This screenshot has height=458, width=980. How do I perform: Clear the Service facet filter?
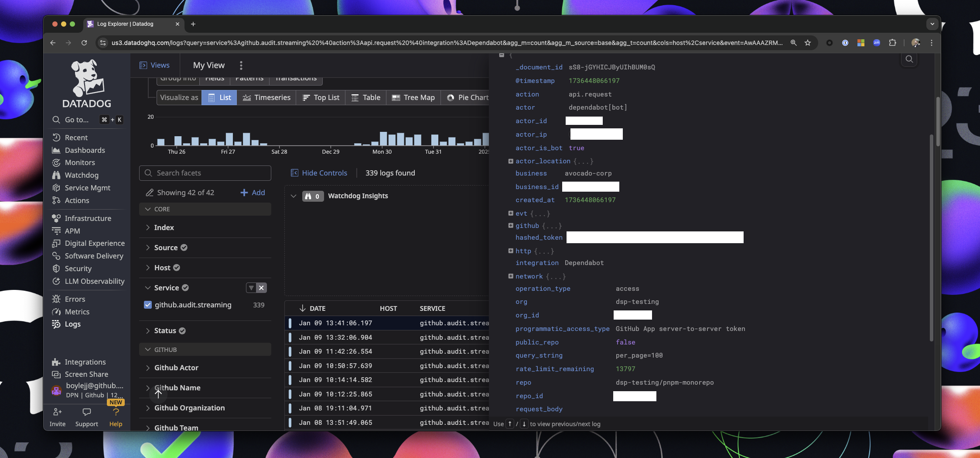click(261, 288)
